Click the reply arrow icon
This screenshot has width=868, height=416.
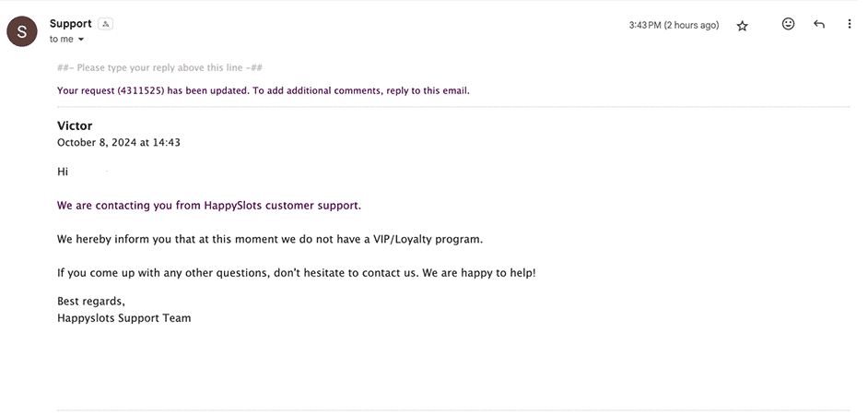click(x=818, y=25)
